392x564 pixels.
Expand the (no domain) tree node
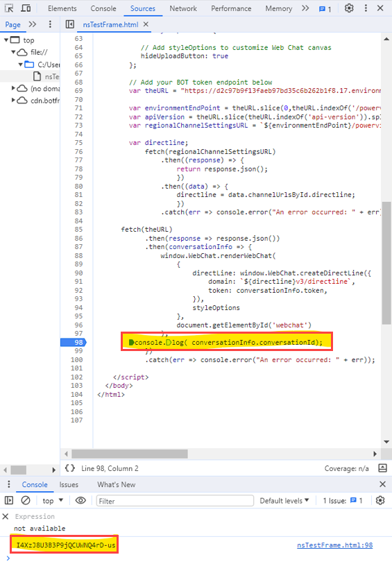(13, 88)
